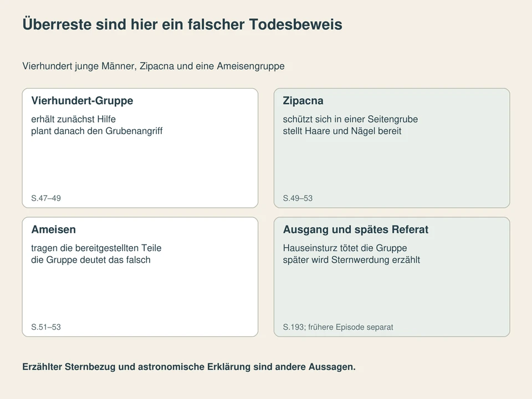Click the line 'später wird Sternwerdung erzählt'

click(x=351, y=260)
